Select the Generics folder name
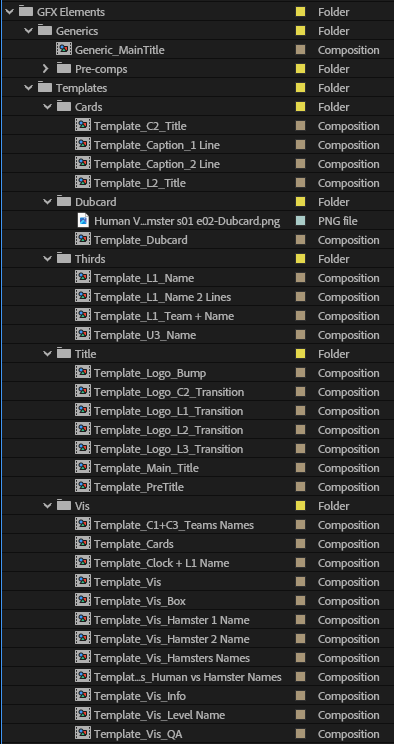 point(77,31)
